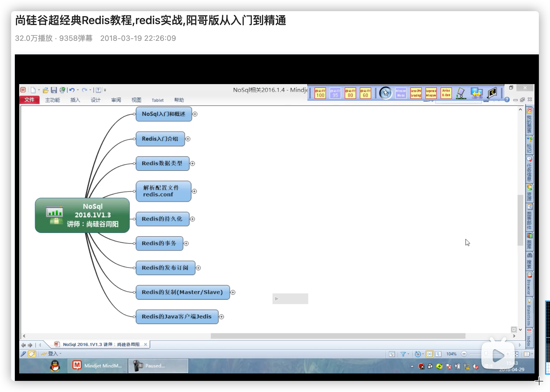Click the blue pushpin icon

[x=385, y=93]
